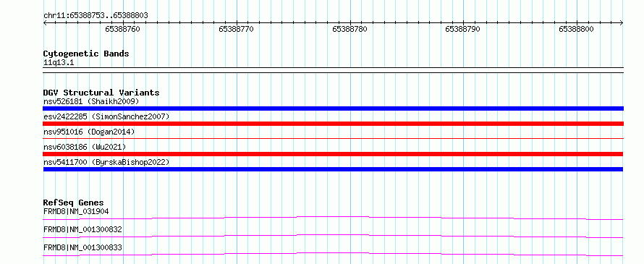Screen dimensions: 644x264
Task: Click the chr11:65388753..65388803 region label
Action: click(x=96, y=15)
